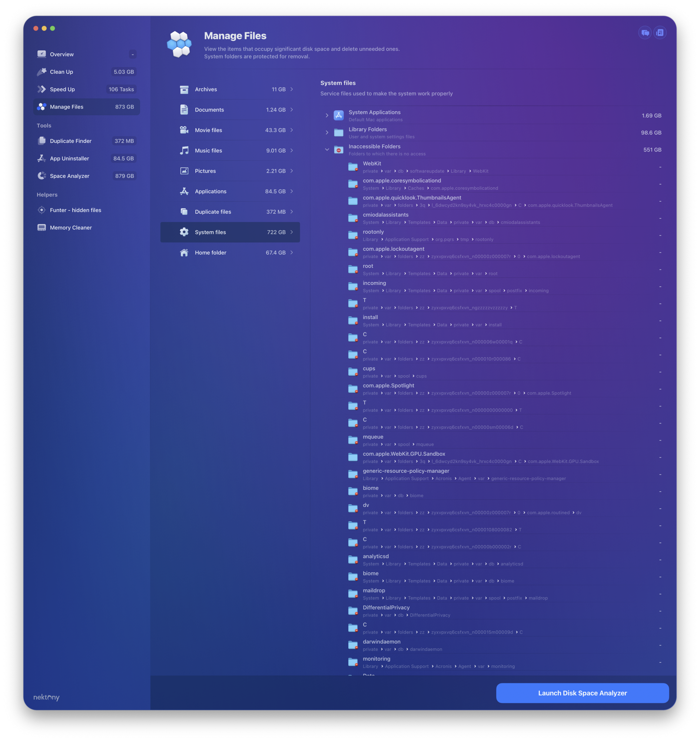Click the Duplicate Finder icon
Image resolution: width=700 pixels, height=741 pixels.
tap(42, 141)
